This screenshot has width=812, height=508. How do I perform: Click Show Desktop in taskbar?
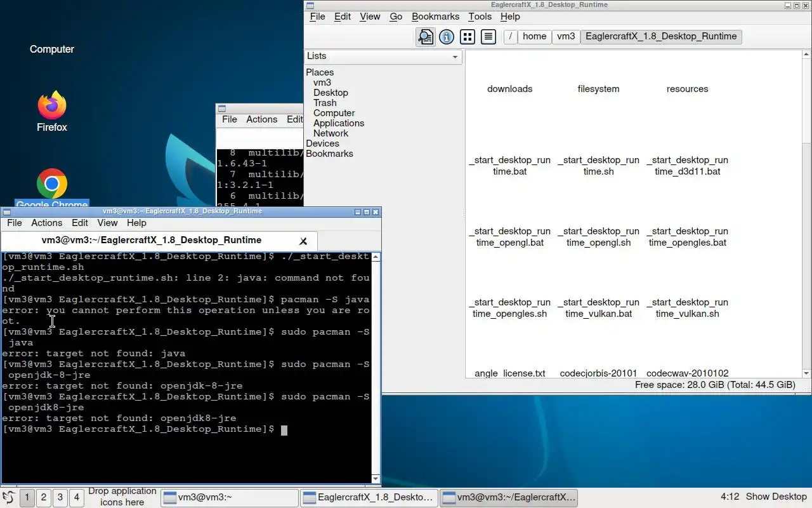(x=776, y=497)
